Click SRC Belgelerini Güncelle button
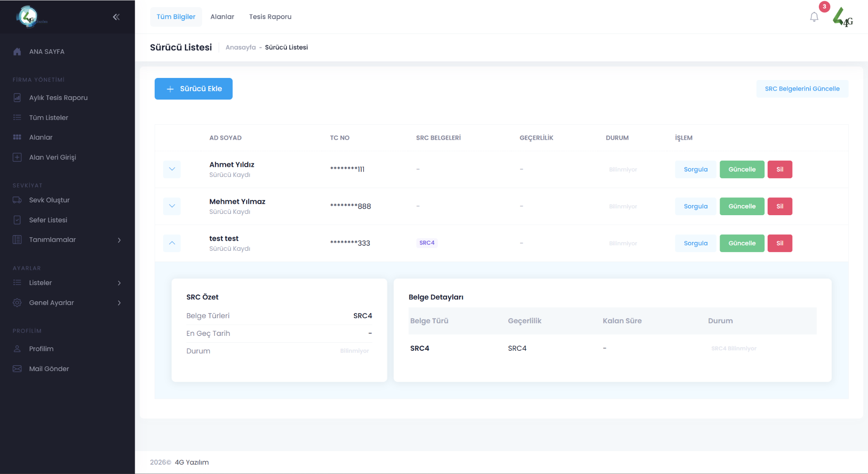Viewport: 868px width, 474px height. 802,89
